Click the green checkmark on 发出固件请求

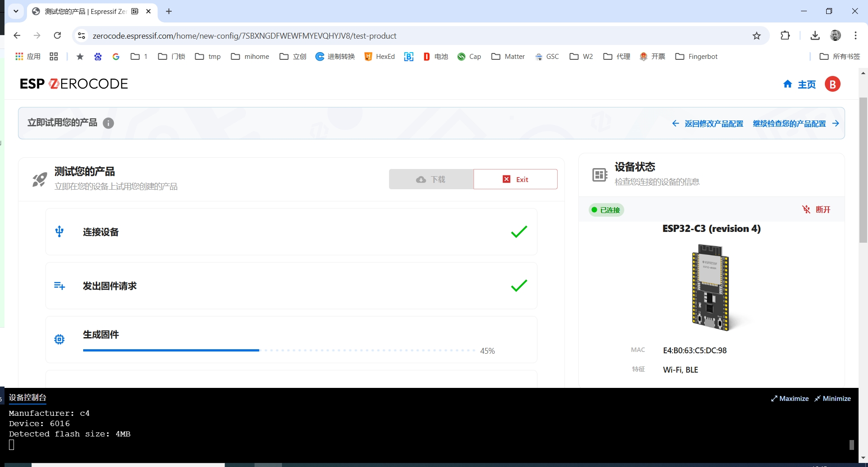point(519,285)
